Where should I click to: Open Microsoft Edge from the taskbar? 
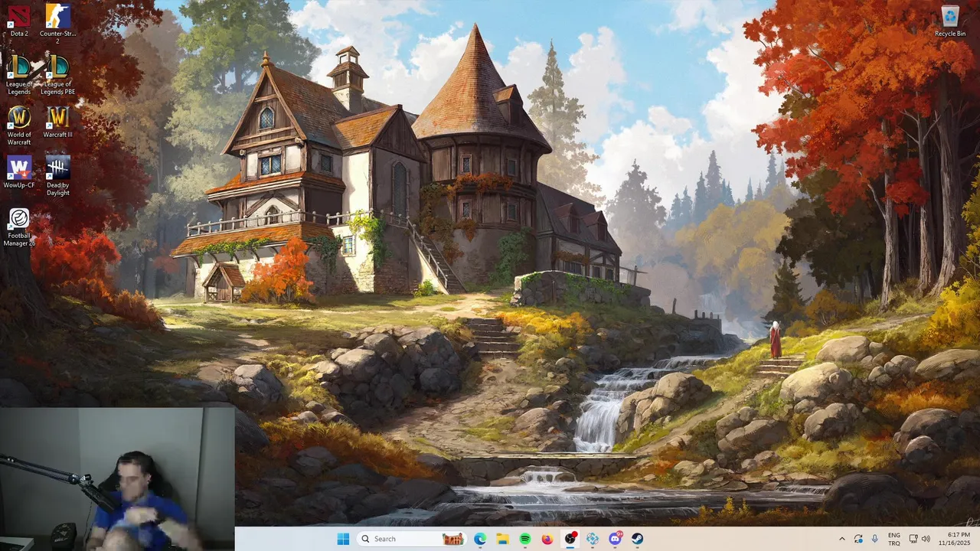[x=480, y=539]
